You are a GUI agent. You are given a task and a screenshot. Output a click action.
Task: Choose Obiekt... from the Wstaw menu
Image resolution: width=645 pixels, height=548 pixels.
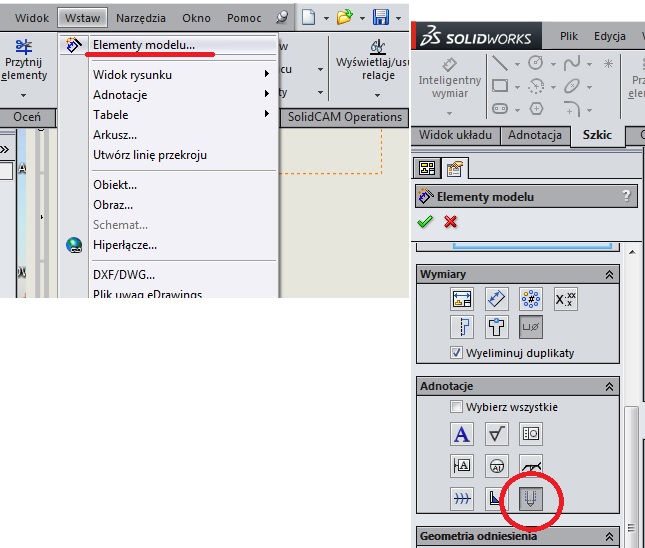click(168, 185)
